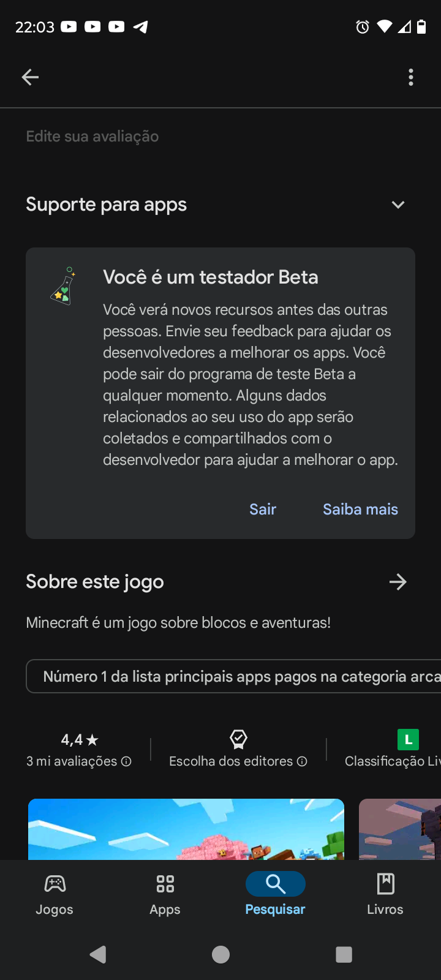Tap the green L rating icon
This screenshot has width=441, height=980.
[408, 739]
